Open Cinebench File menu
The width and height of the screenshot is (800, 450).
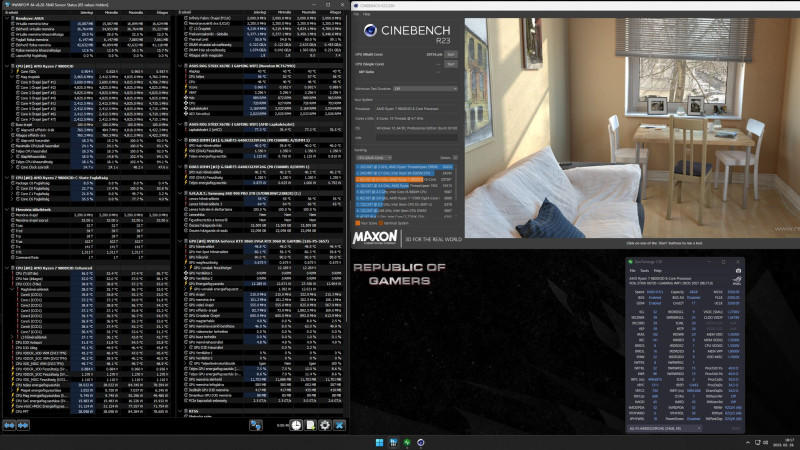point(356,14)
